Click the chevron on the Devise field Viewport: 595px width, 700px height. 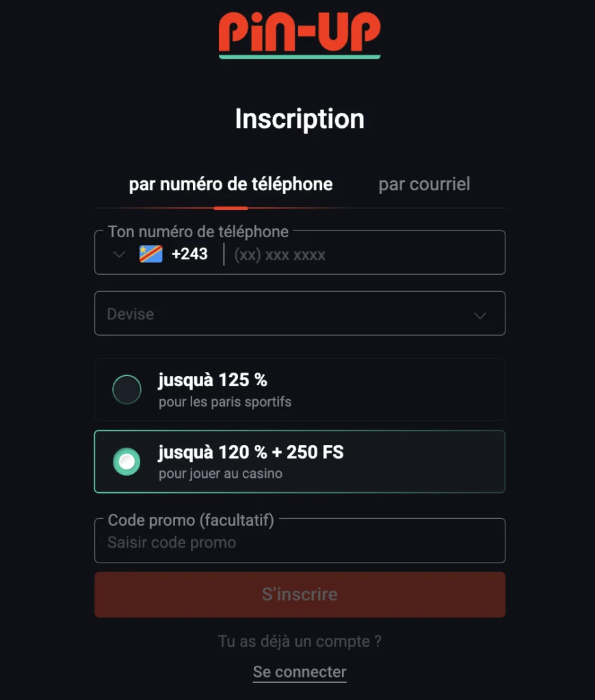point(479,314)
